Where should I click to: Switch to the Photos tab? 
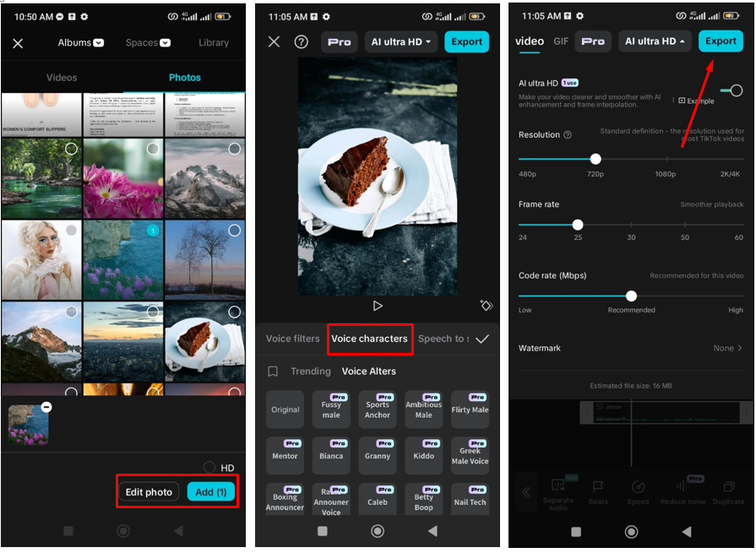pyautogui.click(x=185, y=77)
